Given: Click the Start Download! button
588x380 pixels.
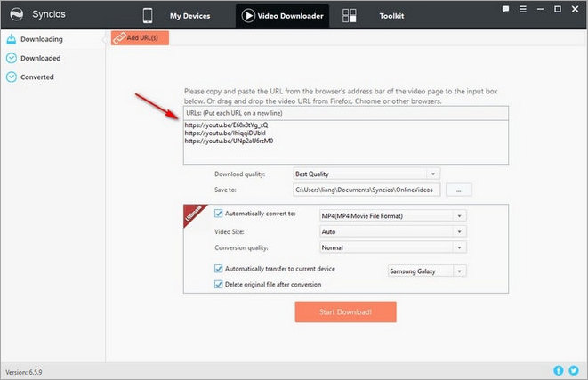Looking at the screenshot, I should tap(345, 311).
